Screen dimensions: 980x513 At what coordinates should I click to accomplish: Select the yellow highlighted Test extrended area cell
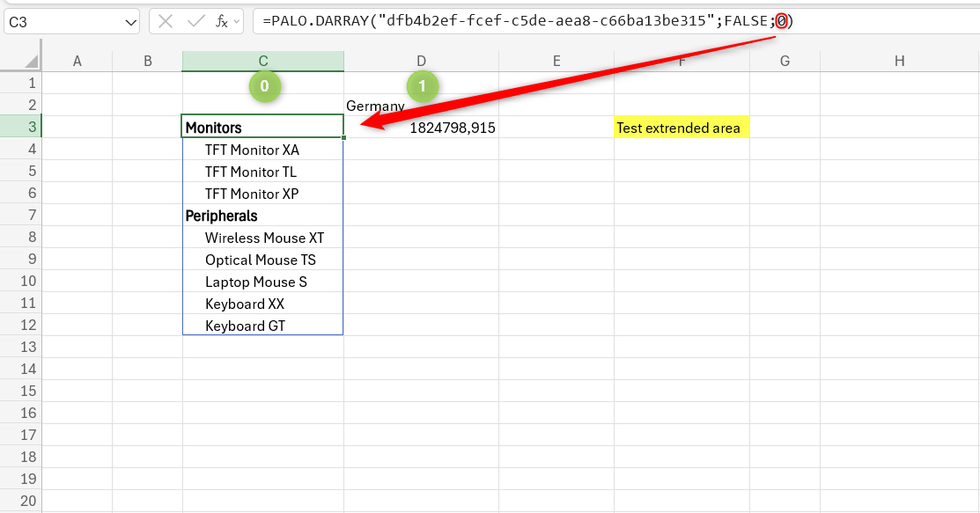(x=682, y=127)
